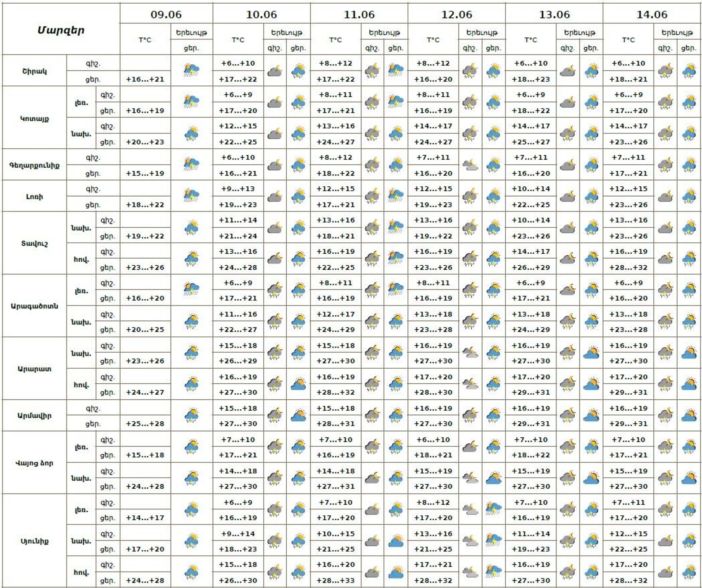This screenshot has width=702, height=588.
Task: Click Armavir daytime weather icon for 14.06
Action: click(x=689, y=415)
